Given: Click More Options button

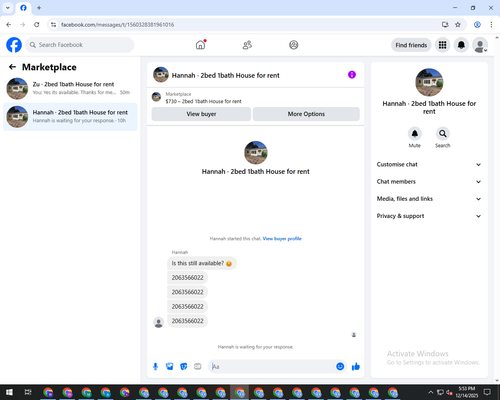Looking at the screenshot, I should point(306,114).
